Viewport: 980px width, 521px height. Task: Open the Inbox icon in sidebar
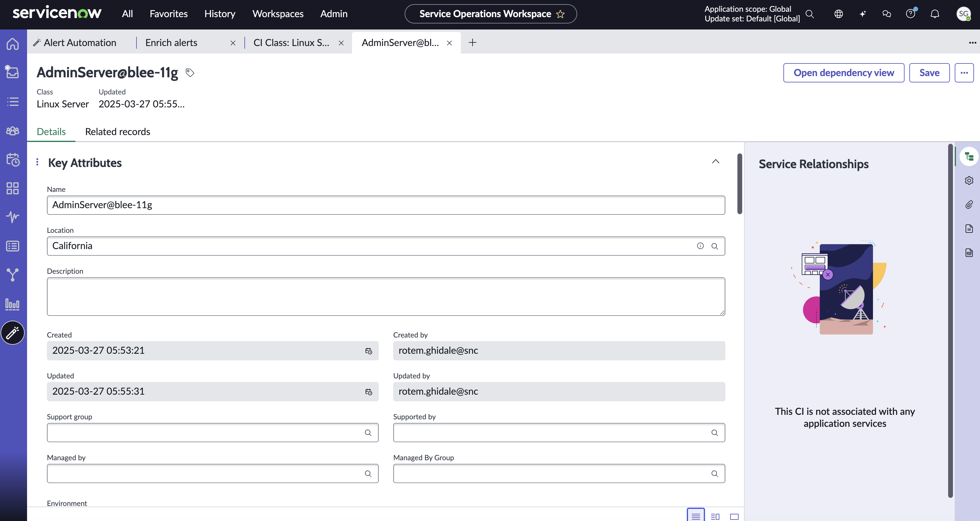click(13, 72)
